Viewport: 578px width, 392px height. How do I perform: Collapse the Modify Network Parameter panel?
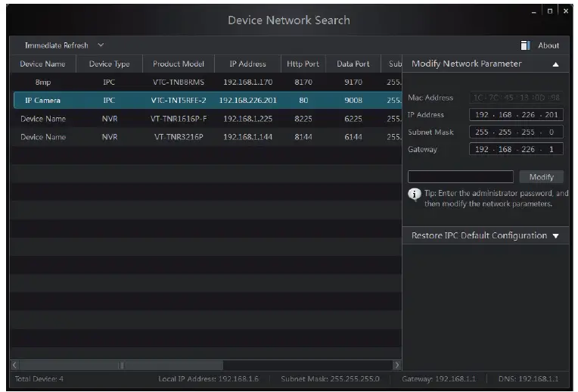click(x=556, y=64)
